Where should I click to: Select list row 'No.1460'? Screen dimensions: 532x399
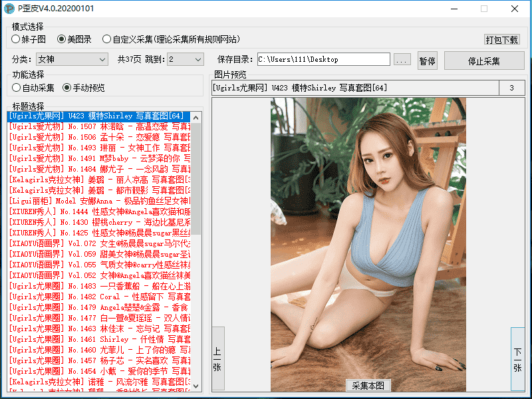[x=98, y=350]
